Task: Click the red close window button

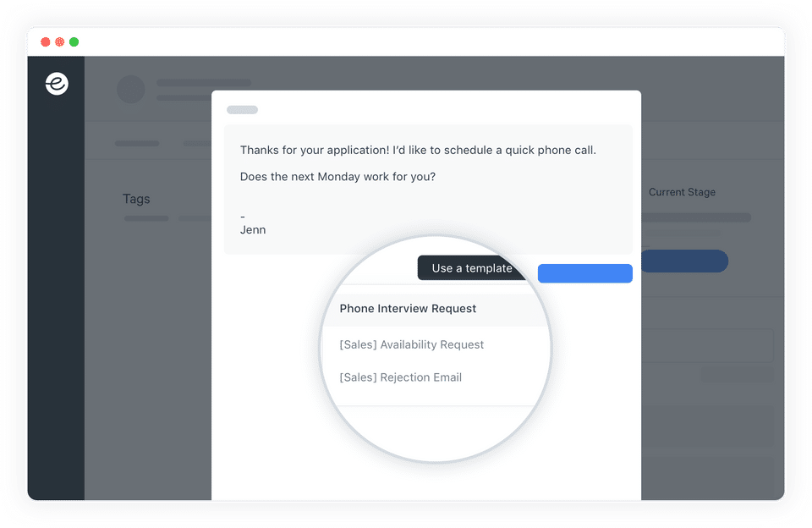Action: 46,42
